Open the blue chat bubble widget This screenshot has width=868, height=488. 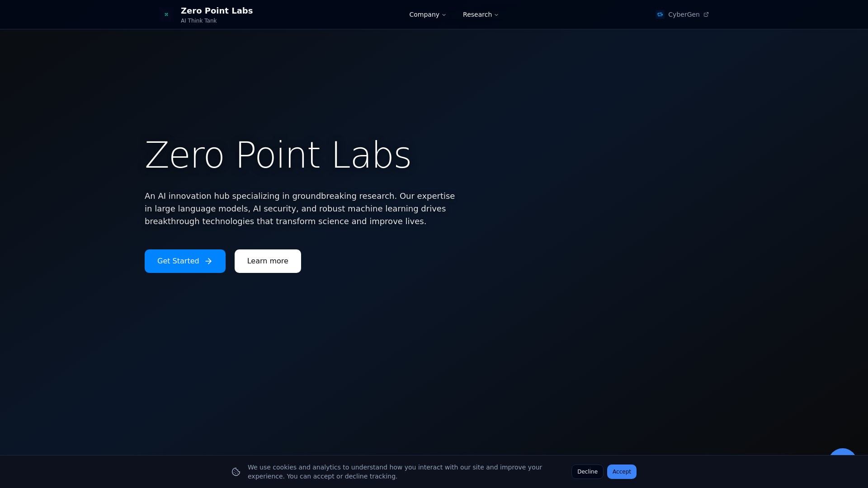click(843, 453)
